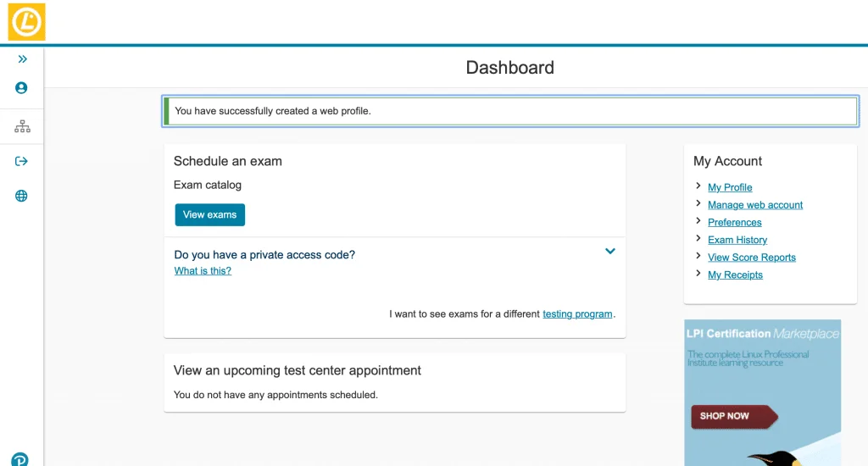Expand the private access code section
868x466 pixels.
(609, 252)
